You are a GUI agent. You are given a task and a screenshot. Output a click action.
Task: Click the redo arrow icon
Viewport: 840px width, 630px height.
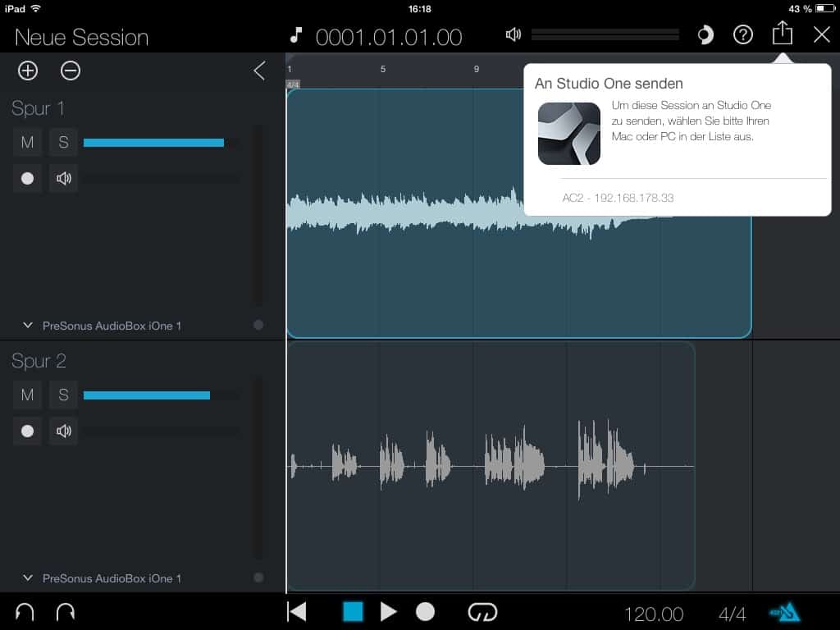click(65, 612)
